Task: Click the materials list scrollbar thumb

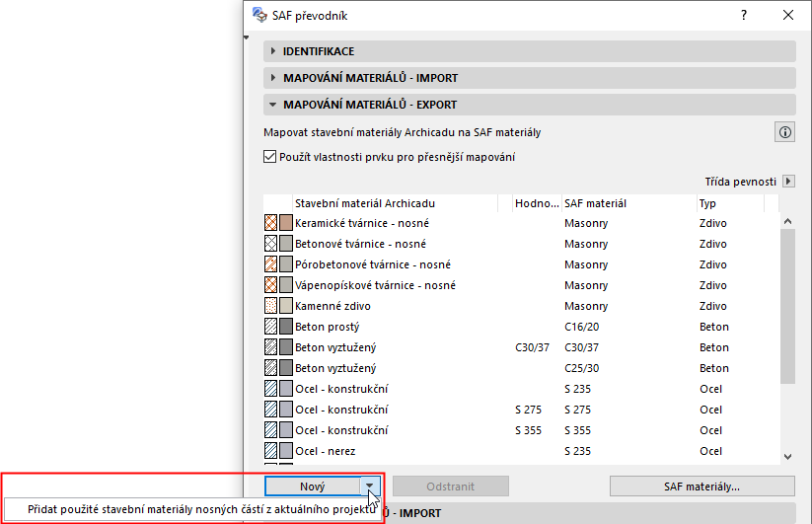Action: coord(787,306)
